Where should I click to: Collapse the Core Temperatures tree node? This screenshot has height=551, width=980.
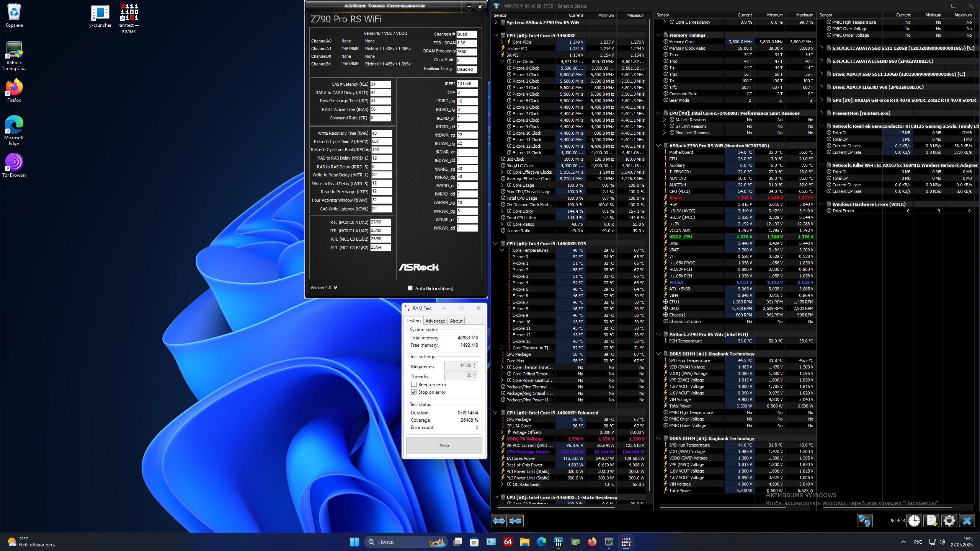point(502,250)
